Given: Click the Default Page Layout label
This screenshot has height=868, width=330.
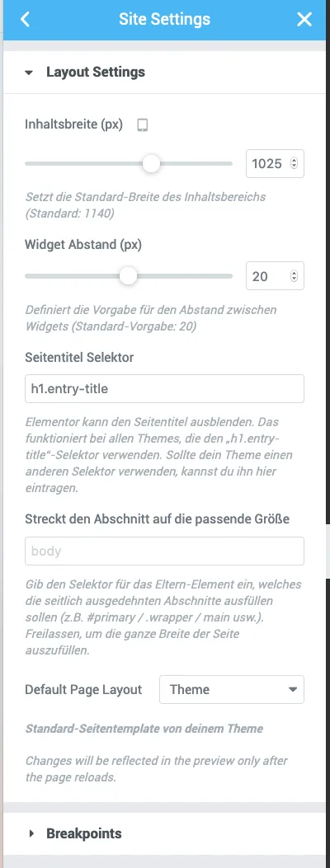Looking at the screenshot, I should [83, 690].
